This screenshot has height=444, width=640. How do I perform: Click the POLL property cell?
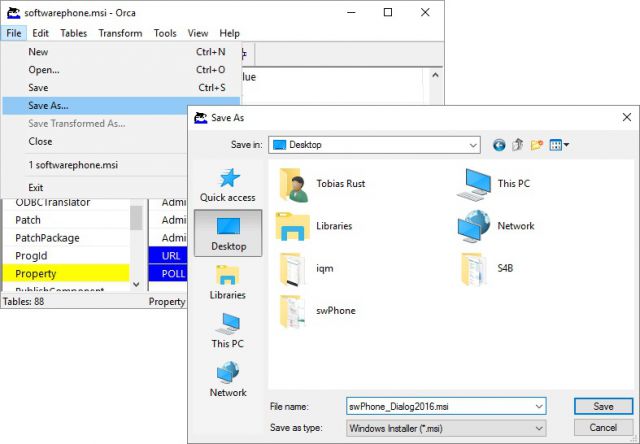[x=168, y=274]
